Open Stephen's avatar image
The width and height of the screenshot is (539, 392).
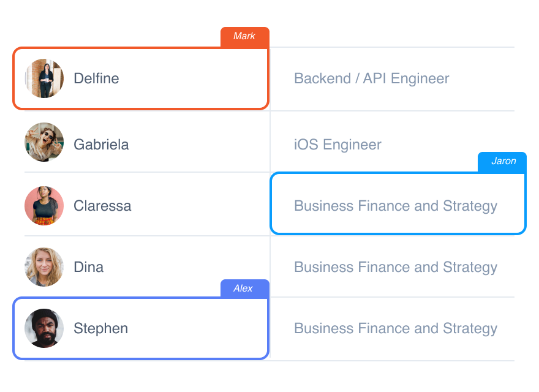coord(44,328)
